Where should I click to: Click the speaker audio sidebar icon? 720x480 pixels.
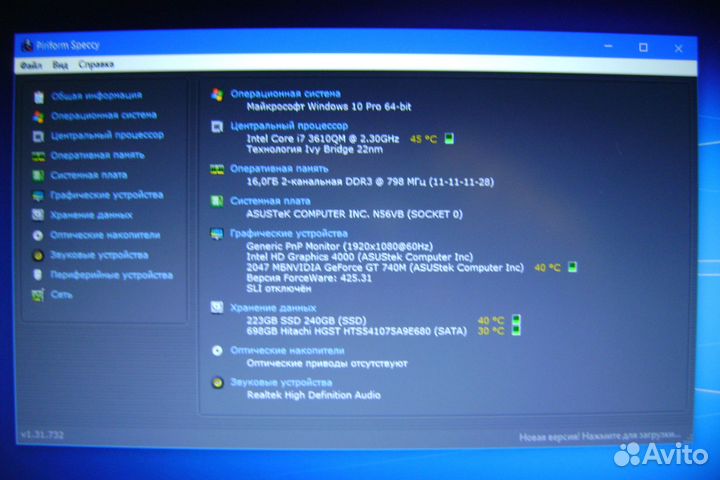coord(38,255)
